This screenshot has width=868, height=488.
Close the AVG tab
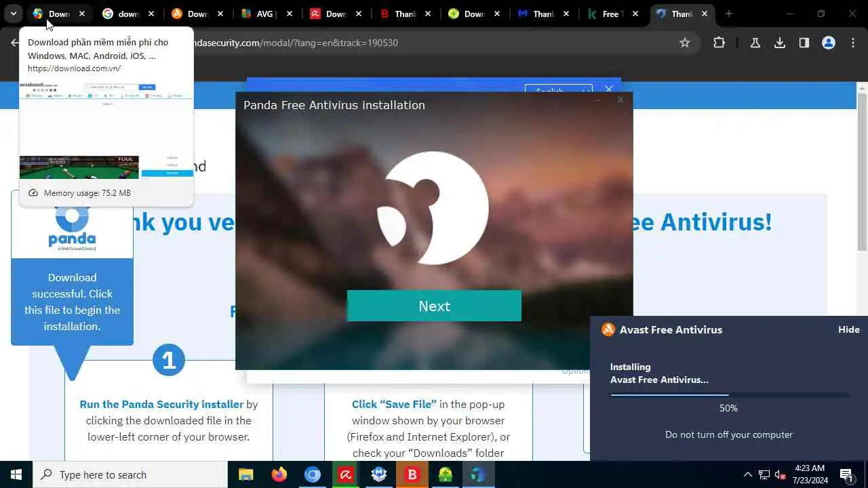tap(290, 14)
